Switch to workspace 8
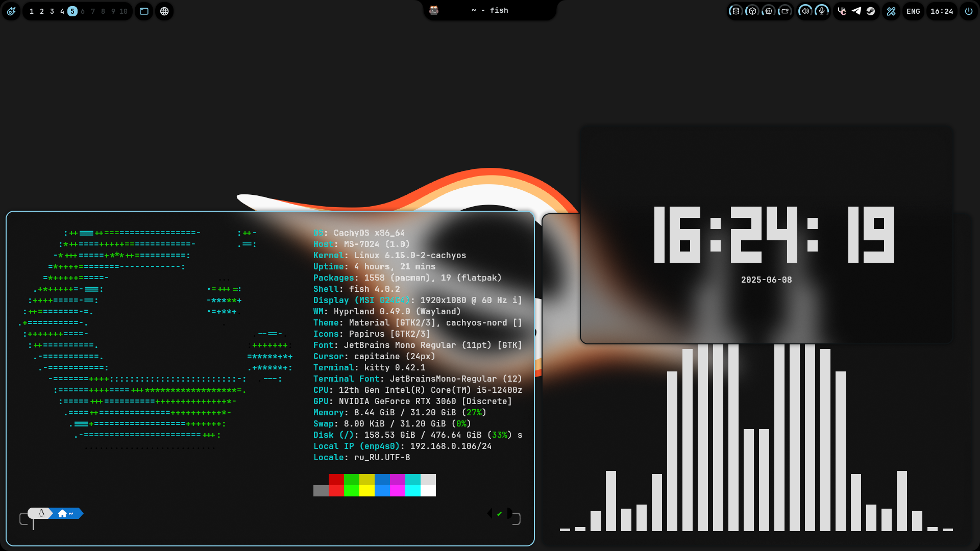This screenshot has height=551, width=980. tap(103, 11)
